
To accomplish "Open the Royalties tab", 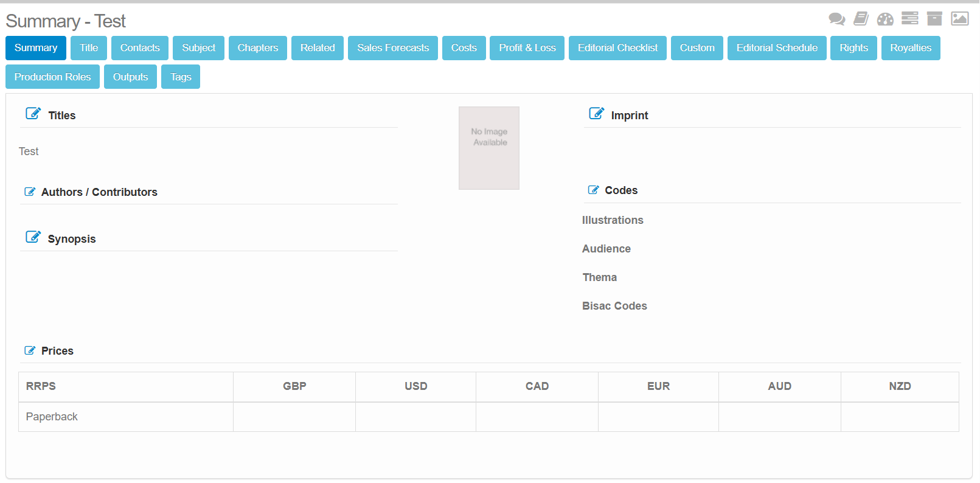I will (x=910, y=48).
